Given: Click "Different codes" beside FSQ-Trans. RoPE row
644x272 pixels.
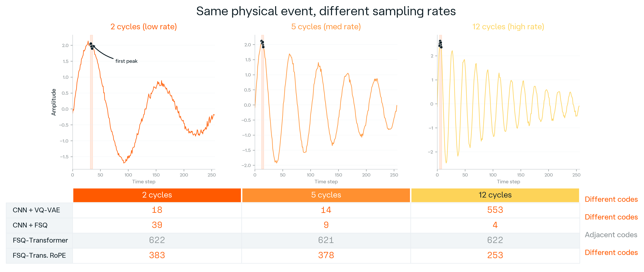Looking at the screenshot, I should pyautogui.click(x=611, y=253).
